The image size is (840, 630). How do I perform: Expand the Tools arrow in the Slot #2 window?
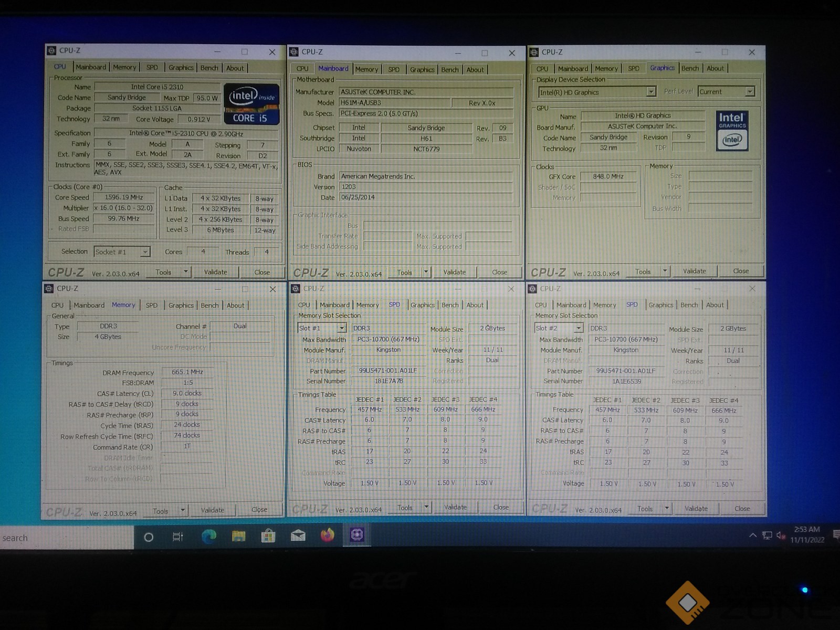tap(667, 508)
